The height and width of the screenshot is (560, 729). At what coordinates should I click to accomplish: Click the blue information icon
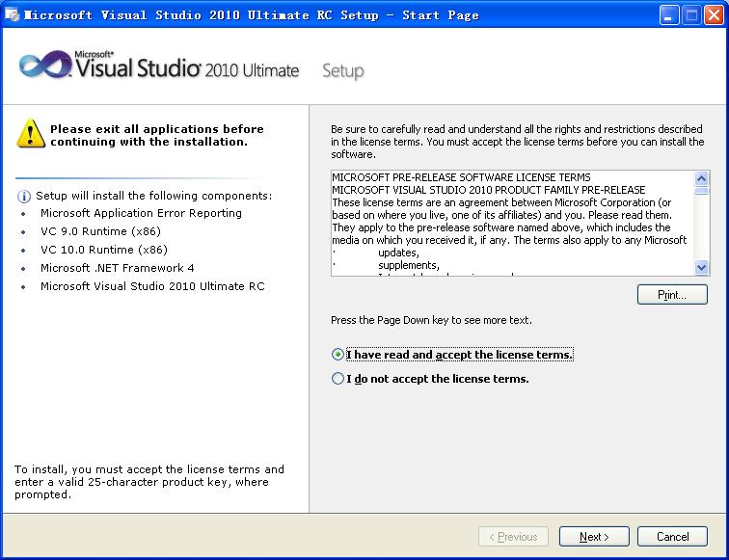click(24, 197)
